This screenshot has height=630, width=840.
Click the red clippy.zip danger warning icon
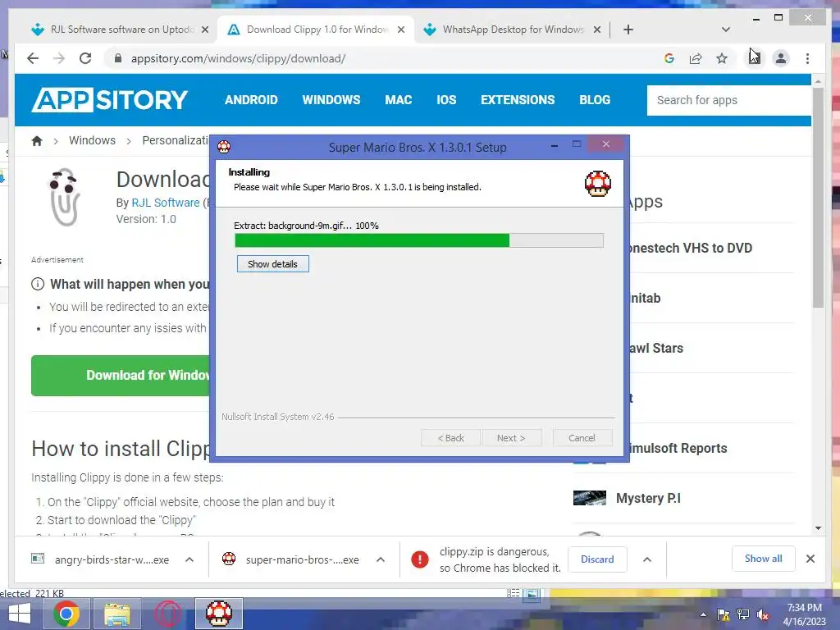420,559
